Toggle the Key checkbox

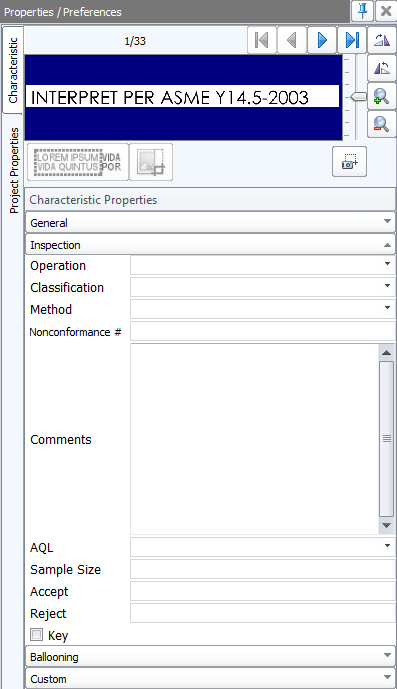[x=36, y=635]
